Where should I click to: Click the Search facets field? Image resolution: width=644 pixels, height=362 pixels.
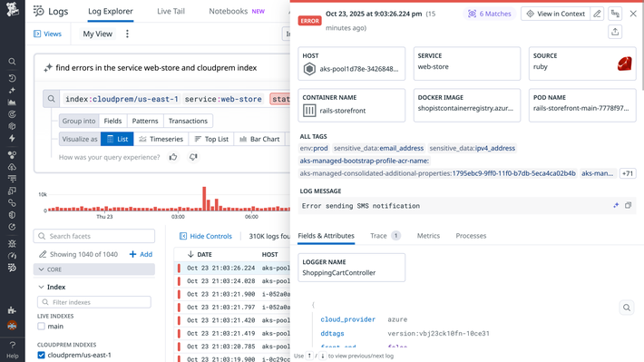(94, 236)
